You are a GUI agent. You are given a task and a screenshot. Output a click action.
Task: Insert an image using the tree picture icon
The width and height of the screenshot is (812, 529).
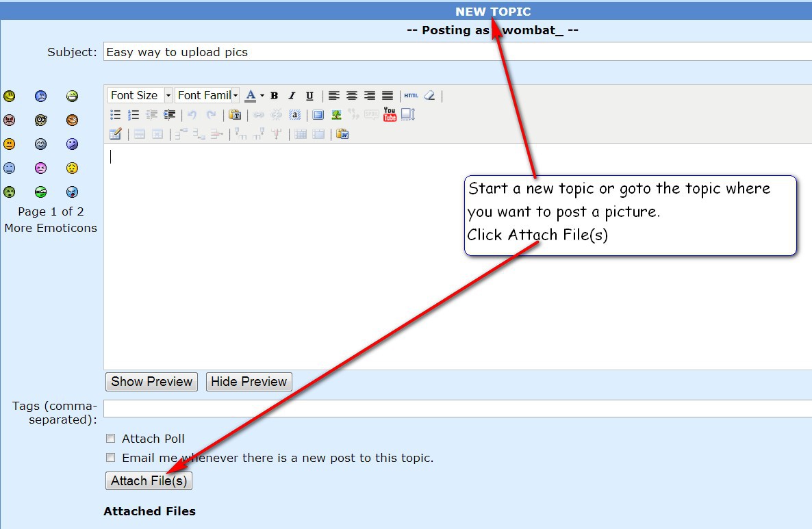tap(336, 115)
